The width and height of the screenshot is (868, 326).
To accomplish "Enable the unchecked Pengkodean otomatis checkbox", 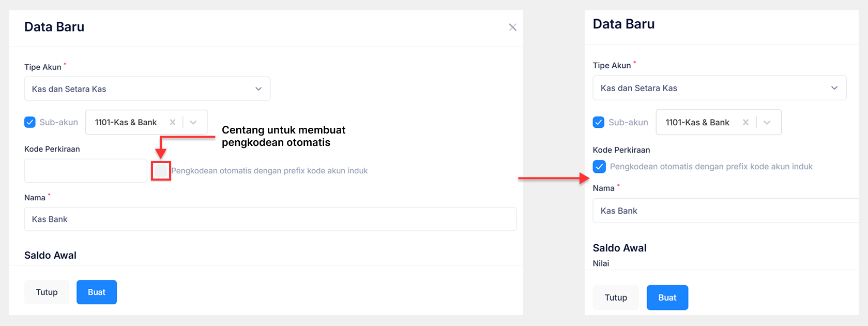I will click(161, 171).
